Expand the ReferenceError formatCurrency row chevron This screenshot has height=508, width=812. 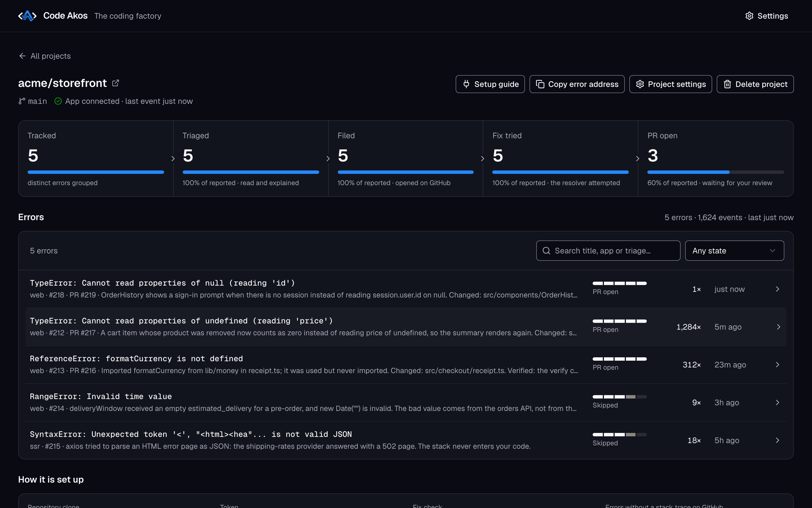(x=777, y=365)
